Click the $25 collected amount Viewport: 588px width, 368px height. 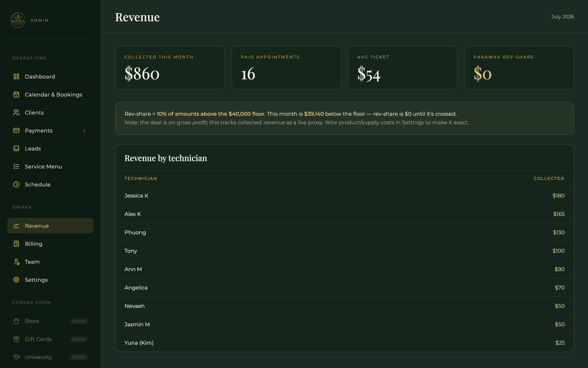tap(560, 343)
